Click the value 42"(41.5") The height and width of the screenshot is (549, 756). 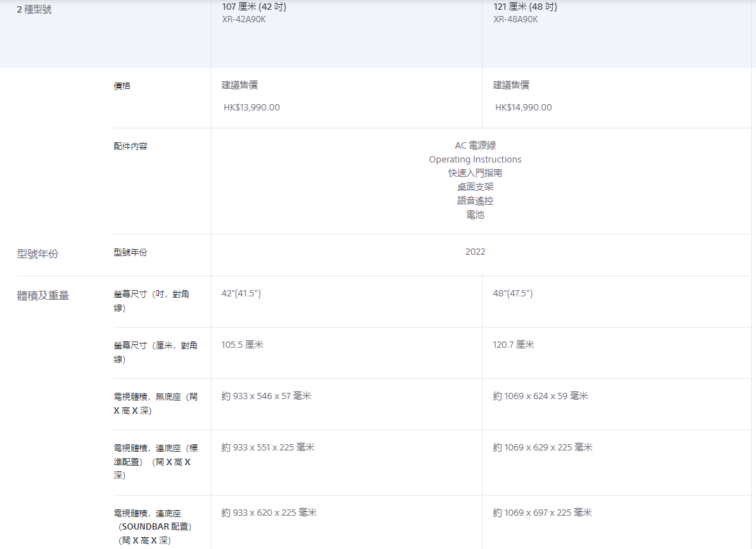click(x=241, y=294)
